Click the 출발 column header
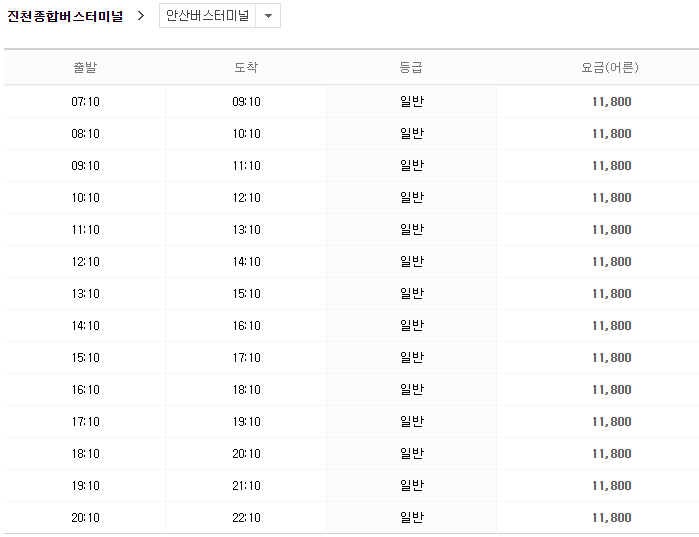Image resolution: width=699 pixels, height=537 pixels. tap(85, 68)
